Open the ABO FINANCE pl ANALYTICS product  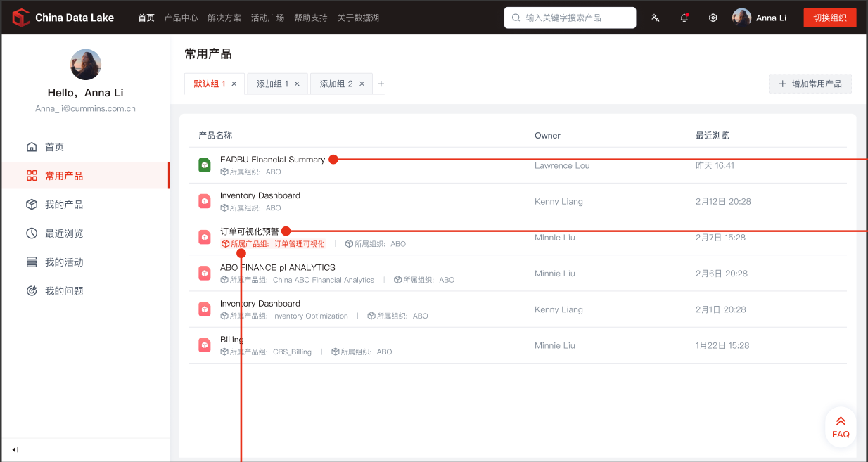tap(277, 268)
